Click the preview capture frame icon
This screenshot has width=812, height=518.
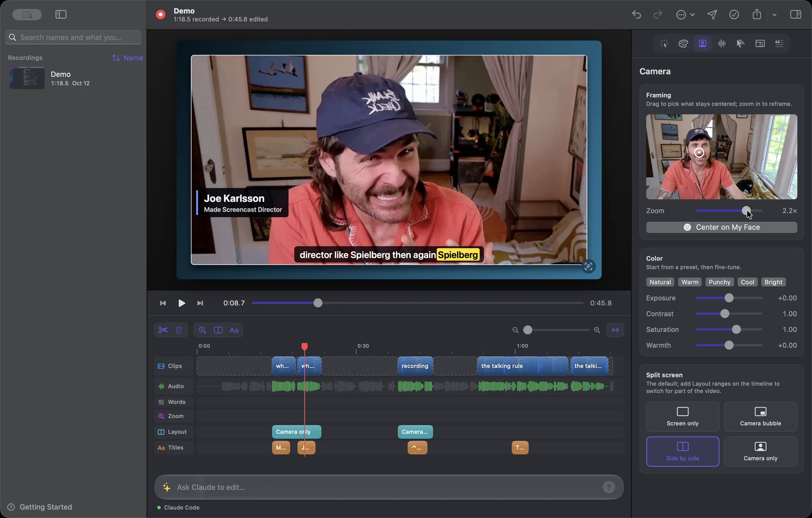coord(588,267)
